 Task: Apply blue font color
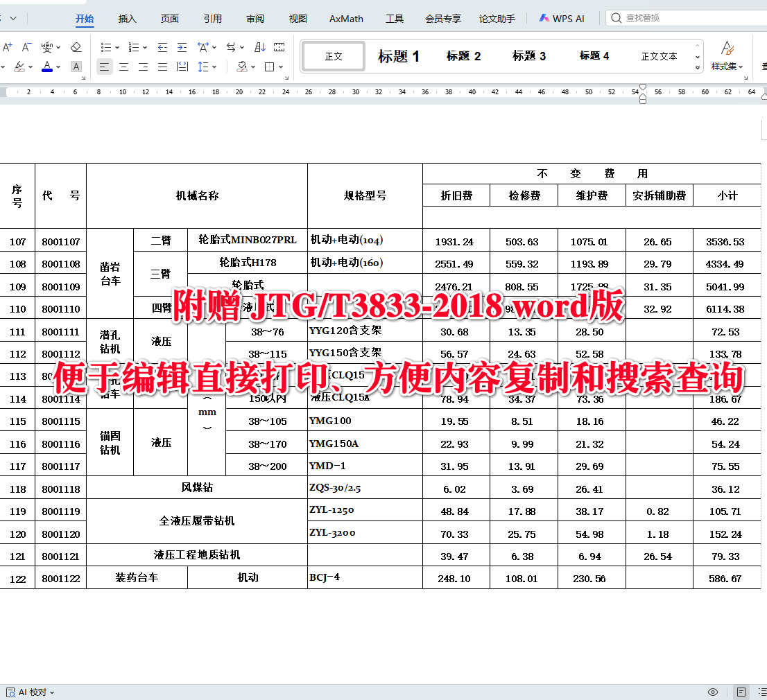[47, 67]
